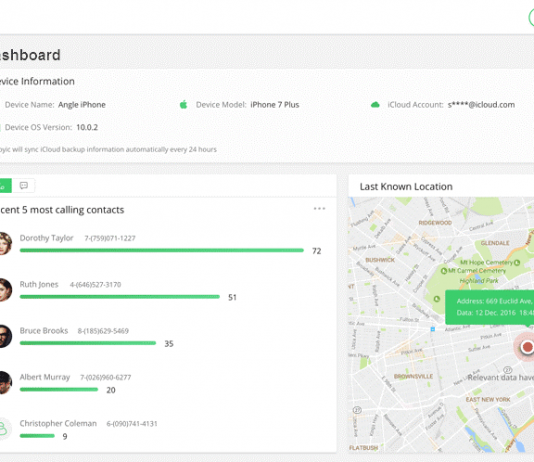Click the Last Known Location heading
This screenshot has height=462, width=534.
[x=406, y=187]
